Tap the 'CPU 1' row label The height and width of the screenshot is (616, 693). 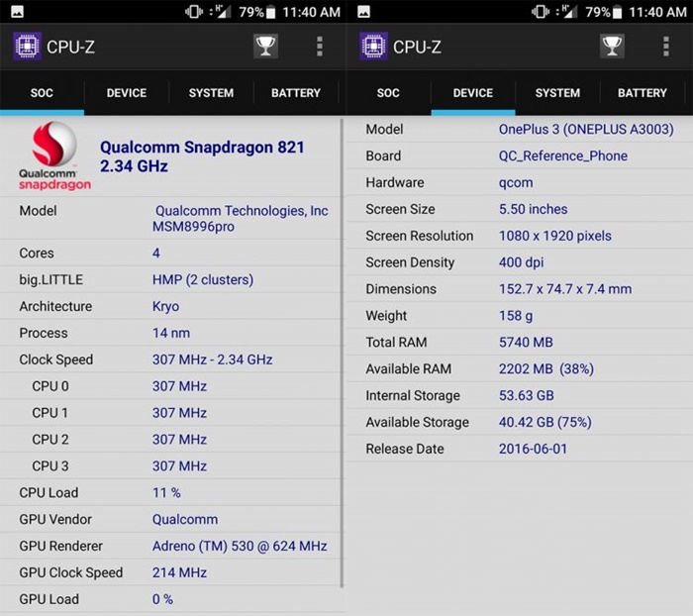pyautogui.click(x=49, y=413)
